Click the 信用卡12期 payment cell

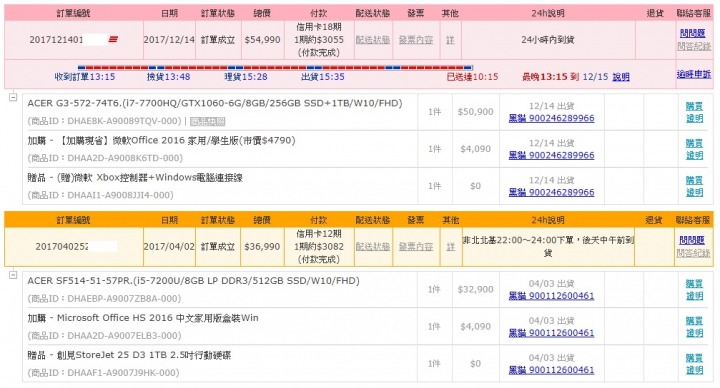[319, 247]
